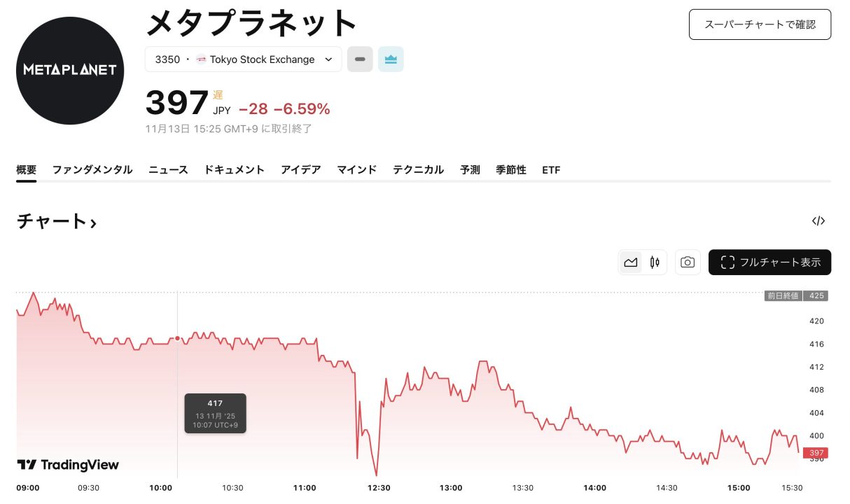
Task: Expand the チャート section heading arrow
Action: click(93, 223)
